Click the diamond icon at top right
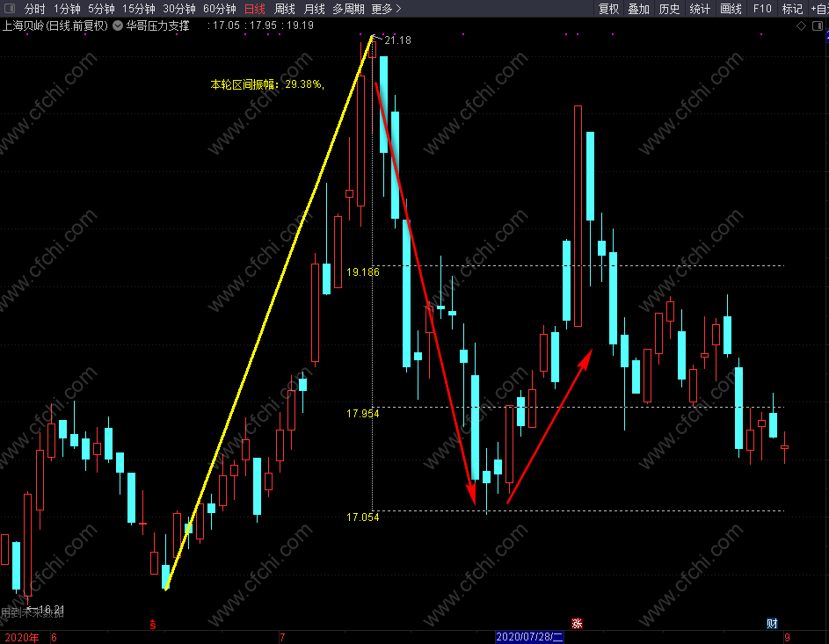829x644 pixels. click(x=802, y=25)
